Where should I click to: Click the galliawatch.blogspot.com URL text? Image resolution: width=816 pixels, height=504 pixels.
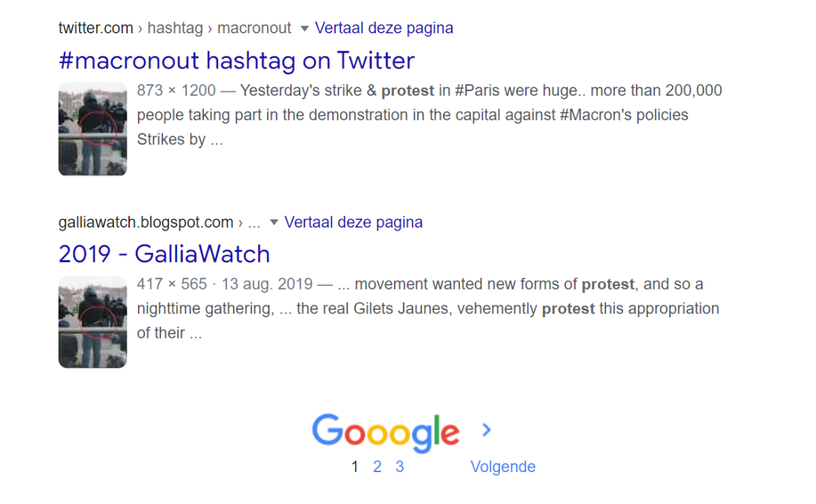click(x=145, y=222)
